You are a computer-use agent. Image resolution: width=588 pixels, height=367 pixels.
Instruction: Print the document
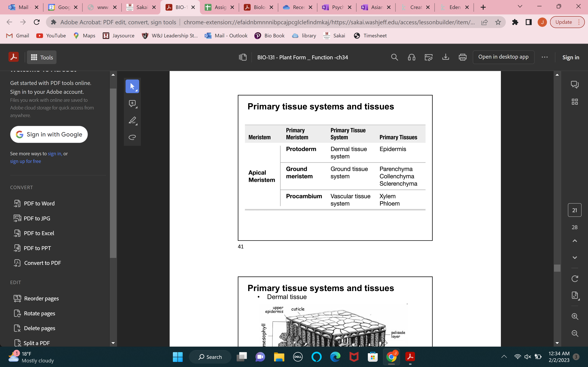pyautogui.click(x=462, y=57)
